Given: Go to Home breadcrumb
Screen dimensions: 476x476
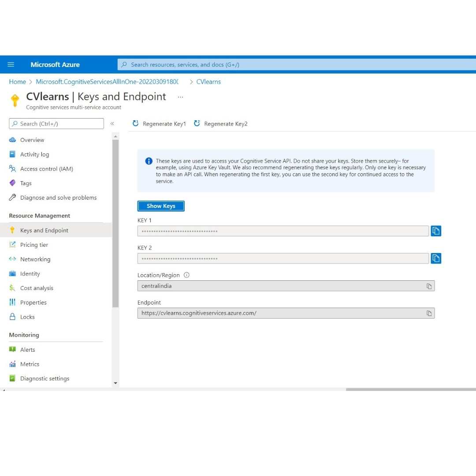Looking at the screenshot, I should pos(17,82).
